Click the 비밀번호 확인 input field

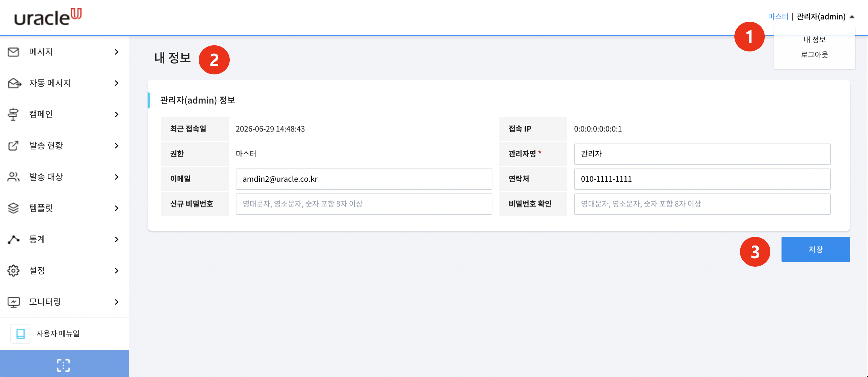[702, 204]
